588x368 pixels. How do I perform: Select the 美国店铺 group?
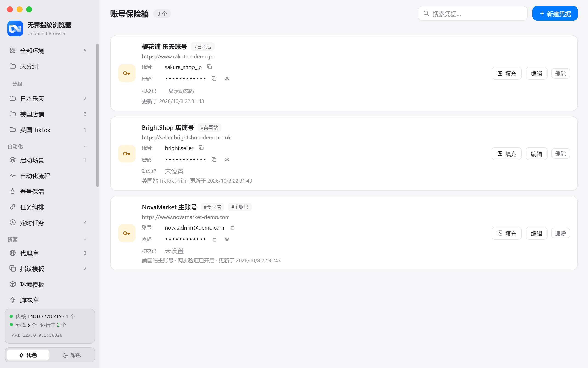(48, 114)
